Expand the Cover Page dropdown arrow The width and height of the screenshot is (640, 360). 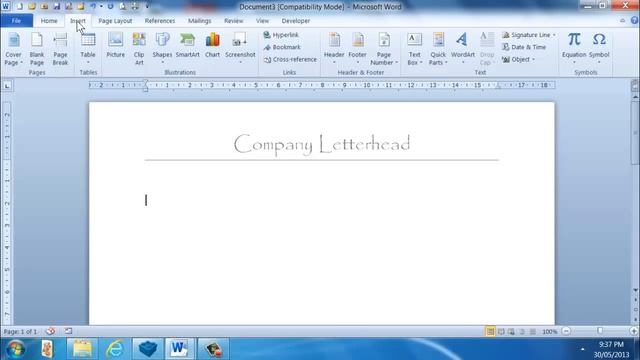point(22,63)
